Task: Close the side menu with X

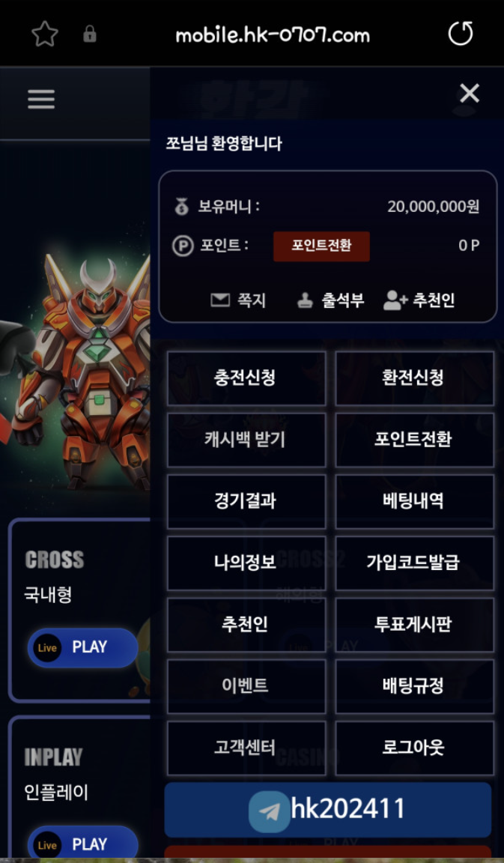Action: point(470,93)
